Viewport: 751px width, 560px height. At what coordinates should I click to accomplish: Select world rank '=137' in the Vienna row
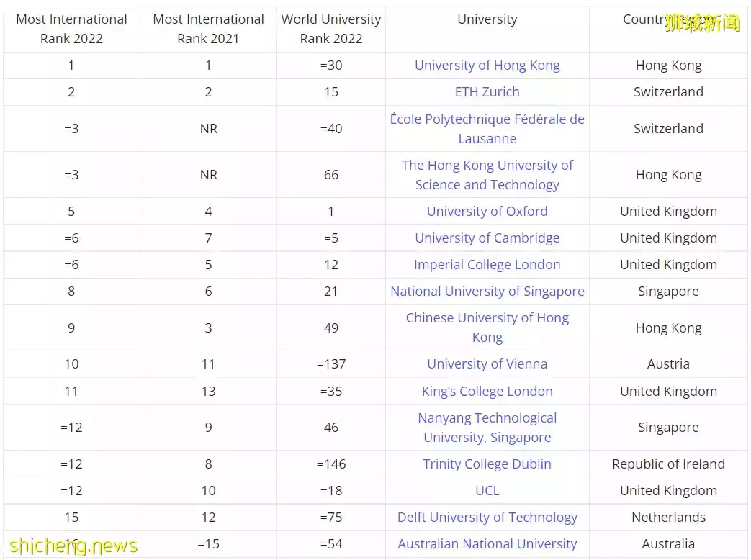coord(331,364)
